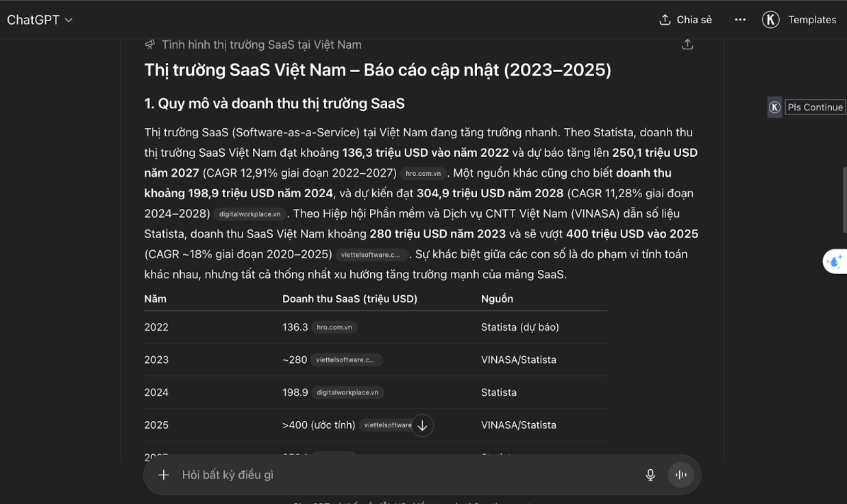Click the Chia sẻ share button

[685, 20]
